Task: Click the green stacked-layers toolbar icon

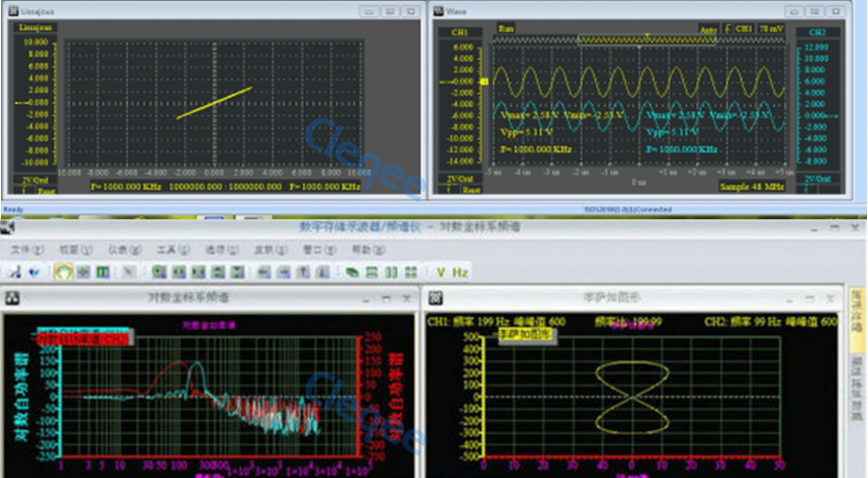Action: pos(352,271)
